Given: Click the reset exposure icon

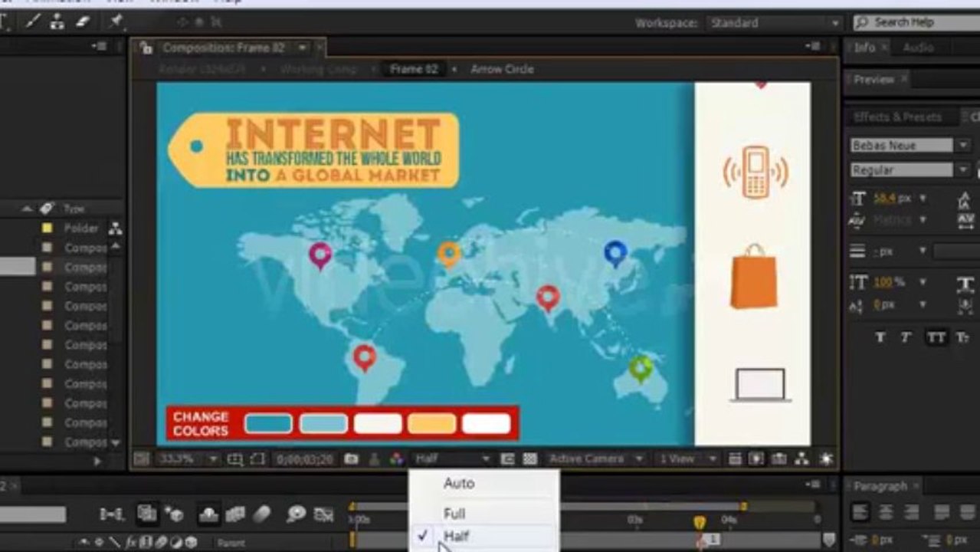Looking at the screenshot, I should pos(826,459).
